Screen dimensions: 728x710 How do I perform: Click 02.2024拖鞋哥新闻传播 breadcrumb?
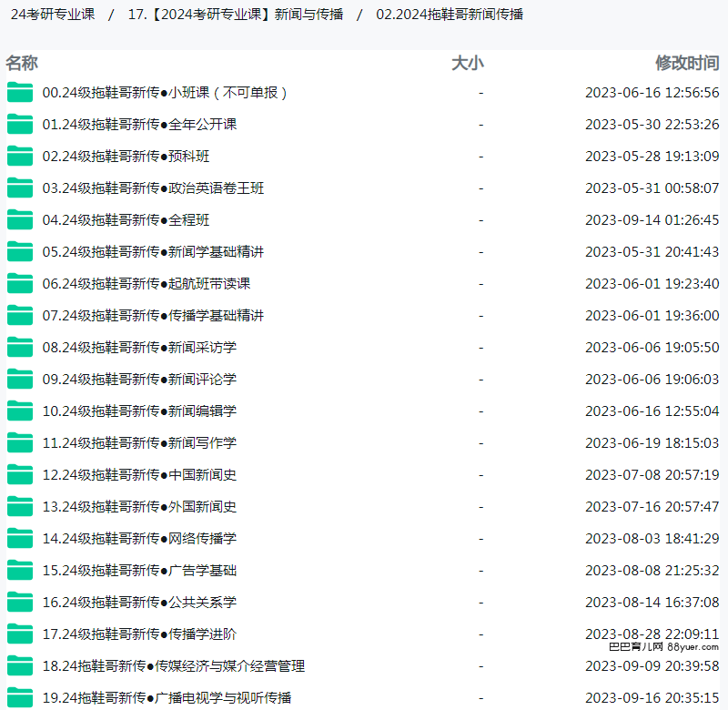(450, 15)
